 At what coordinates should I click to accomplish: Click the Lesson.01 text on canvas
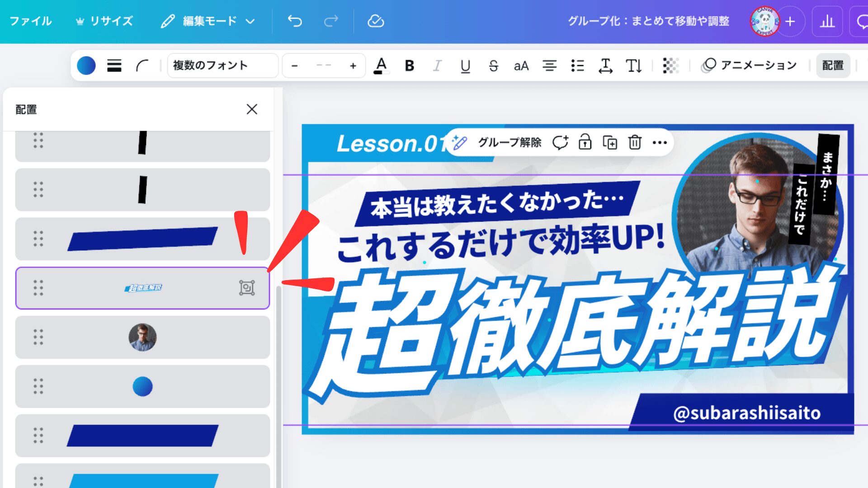point(392,144)
